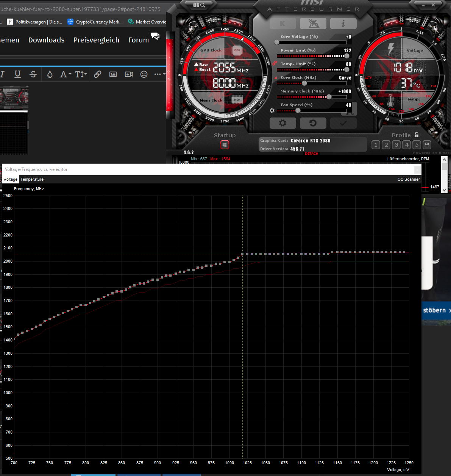This screenshot has height=476, width=451.
Task: Click the stöbern ad link
Action: (436, 310)
